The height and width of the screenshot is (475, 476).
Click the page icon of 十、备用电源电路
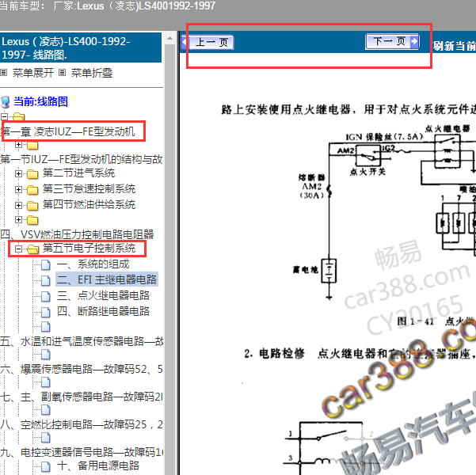click(x=45, y=466)
